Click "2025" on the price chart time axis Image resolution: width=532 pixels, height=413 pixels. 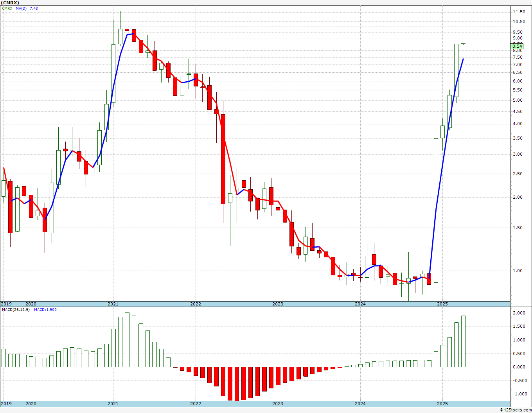pyautogui.click(x=442, y=304)
